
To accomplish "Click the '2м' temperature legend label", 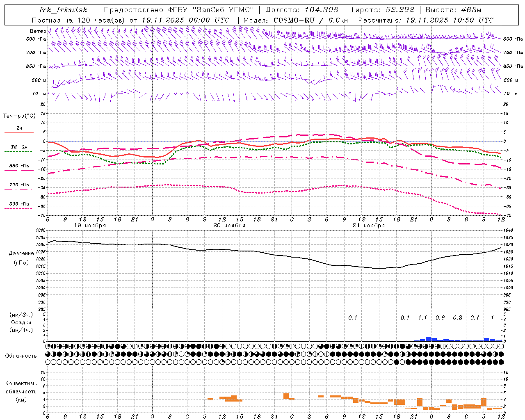I will [x=19, y=128].
